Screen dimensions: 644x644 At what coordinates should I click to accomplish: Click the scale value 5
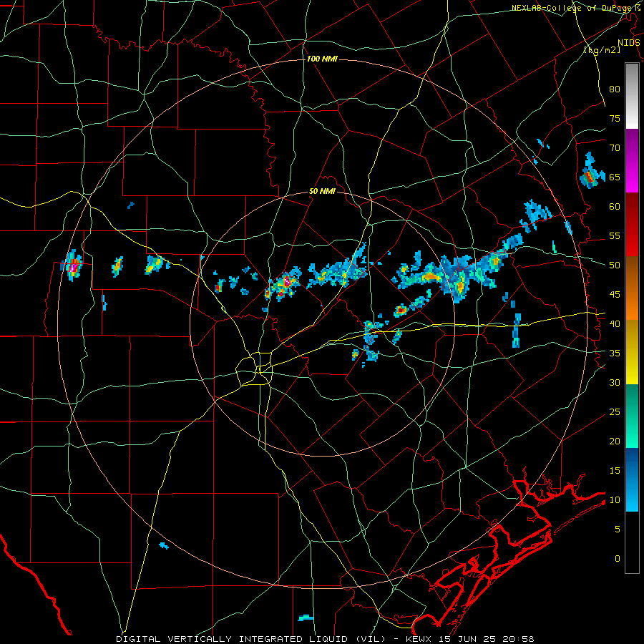click(618, 529)
